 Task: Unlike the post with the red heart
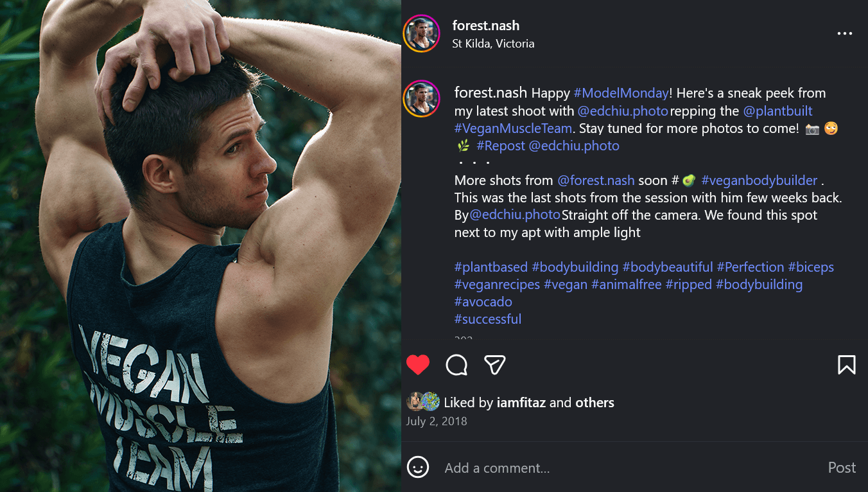(x=418, y=365)
